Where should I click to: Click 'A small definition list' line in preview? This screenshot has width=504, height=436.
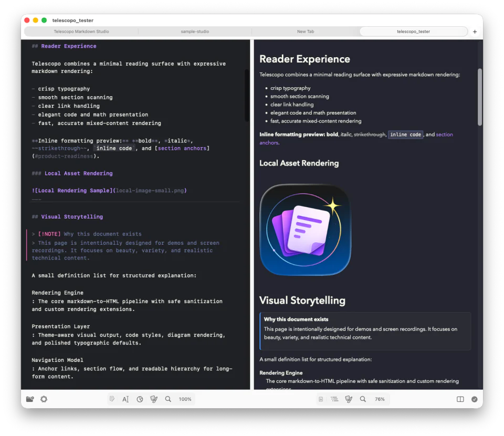(316, 359)
